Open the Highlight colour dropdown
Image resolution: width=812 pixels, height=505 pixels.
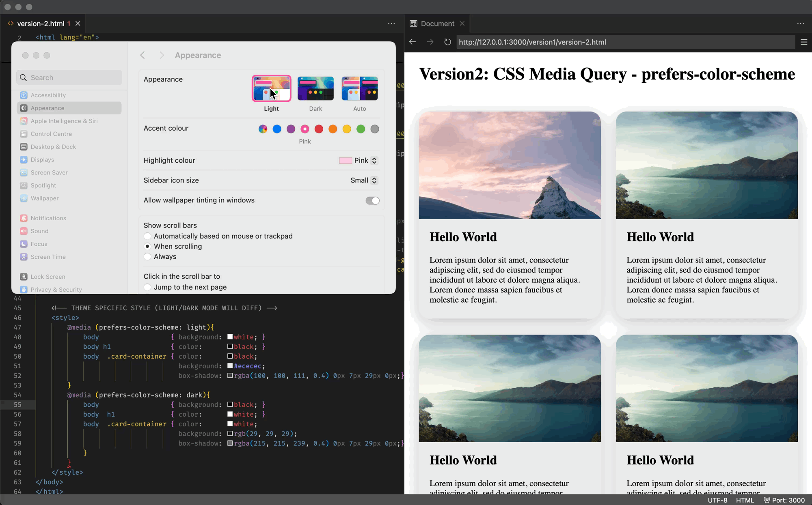click(x=374, y=160)
